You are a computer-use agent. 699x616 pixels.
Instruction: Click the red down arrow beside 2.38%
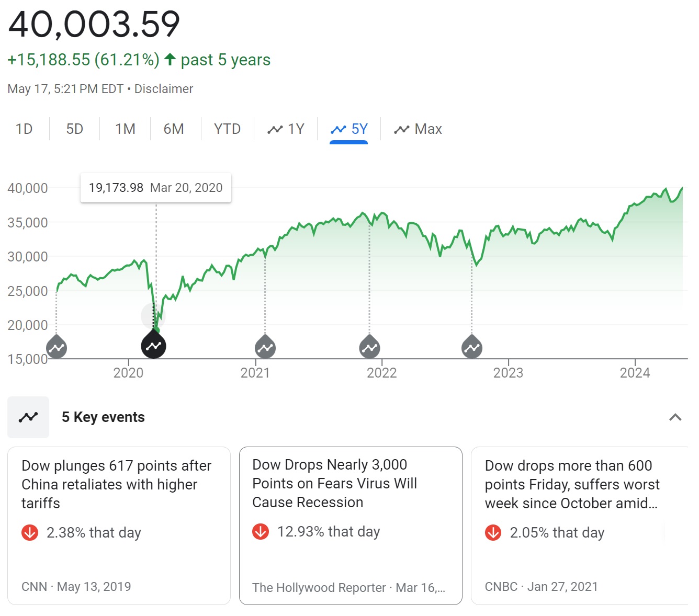(30, 532)
